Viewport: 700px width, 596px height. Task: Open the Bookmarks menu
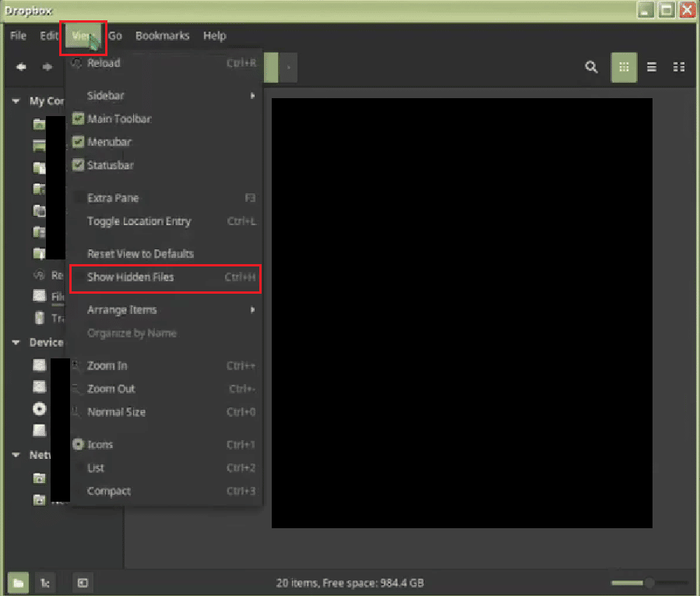coord(163,36)
